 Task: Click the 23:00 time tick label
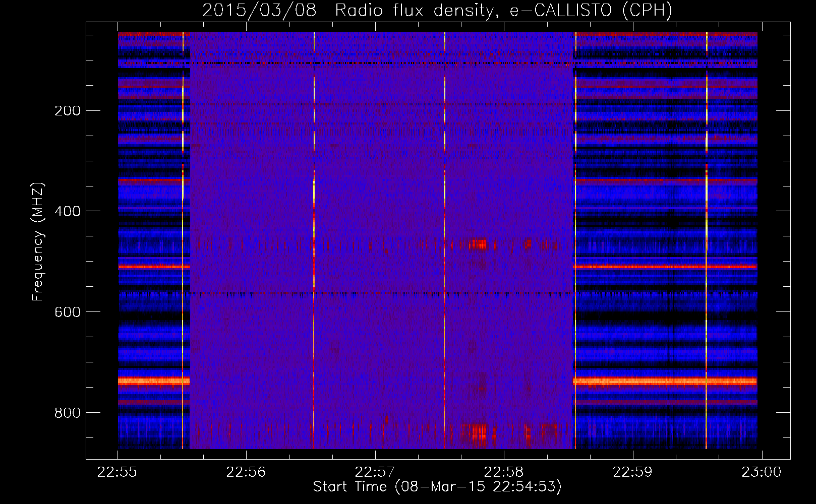point(761,472)
